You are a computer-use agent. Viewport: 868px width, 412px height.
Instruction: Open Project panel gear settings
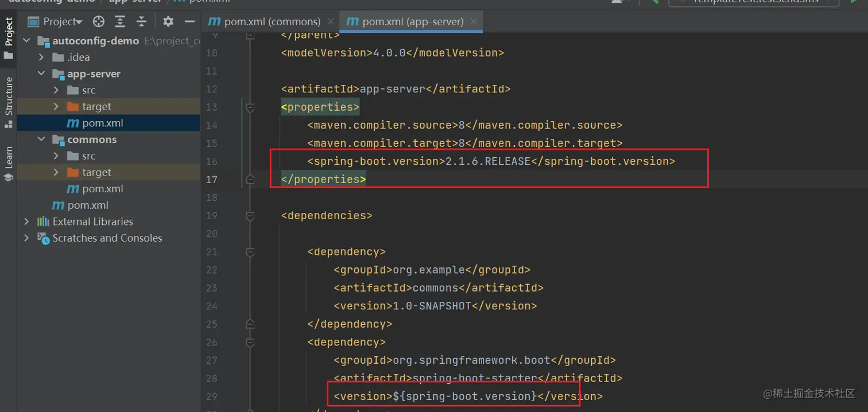click(x=168, y=22)
